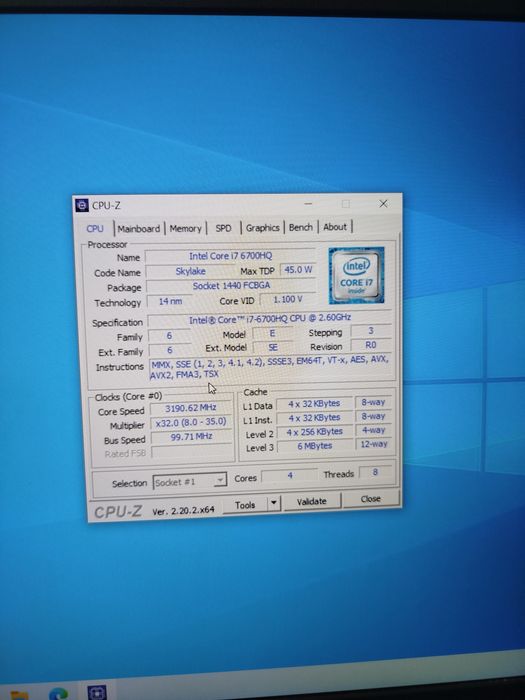Select the CPU tab

(x=95, y=229)
